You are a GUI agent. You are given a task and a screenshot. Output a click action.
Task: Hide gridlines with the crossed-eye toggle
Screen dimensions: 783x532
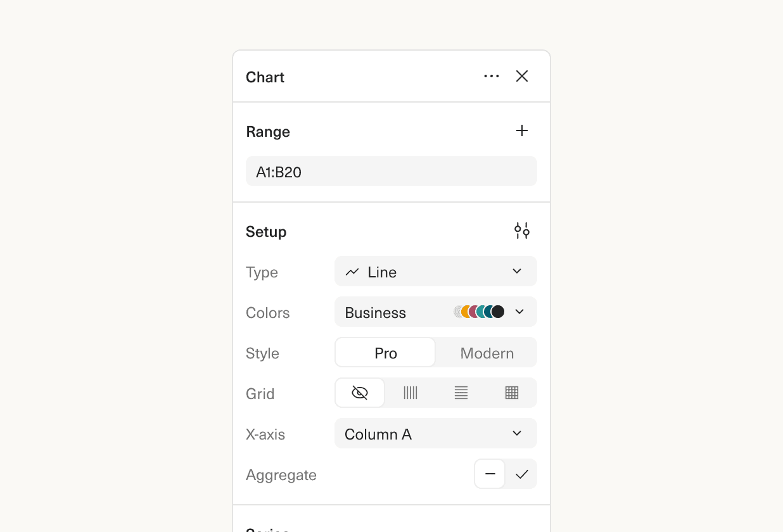pos(359,393)
